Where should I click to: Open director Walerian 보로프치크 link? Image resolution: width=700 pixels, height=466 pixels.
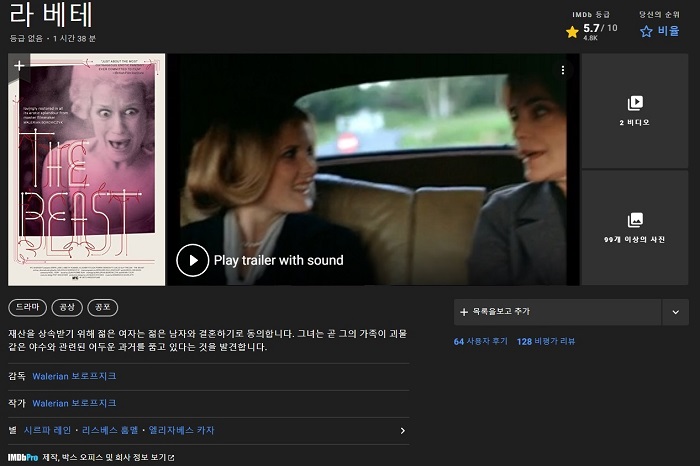tap(74, 376)
